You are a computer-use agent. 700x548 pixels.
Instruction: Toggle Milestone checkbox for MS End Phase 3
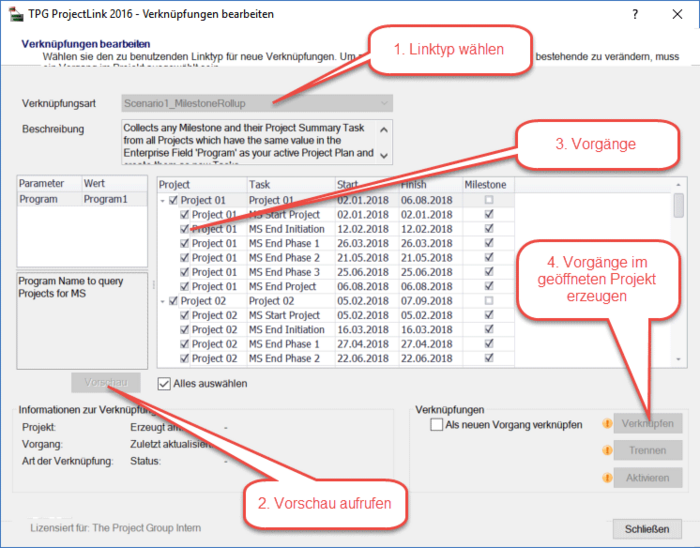point(489,271)
